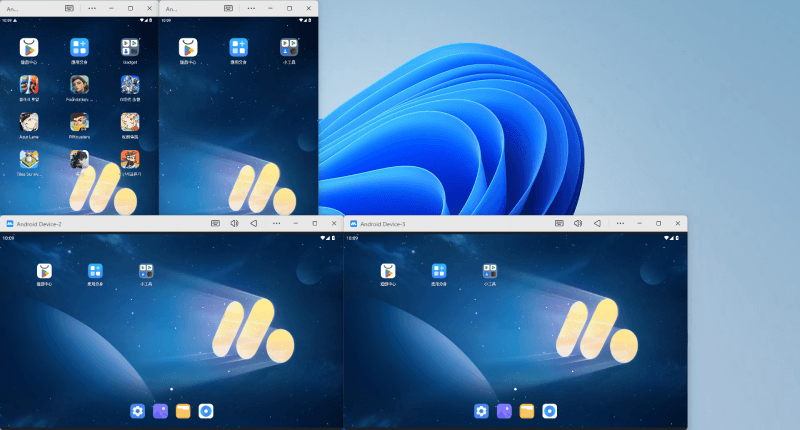
Task: Open keyboard mapping in Android Device-3
Action: [559, 223]
